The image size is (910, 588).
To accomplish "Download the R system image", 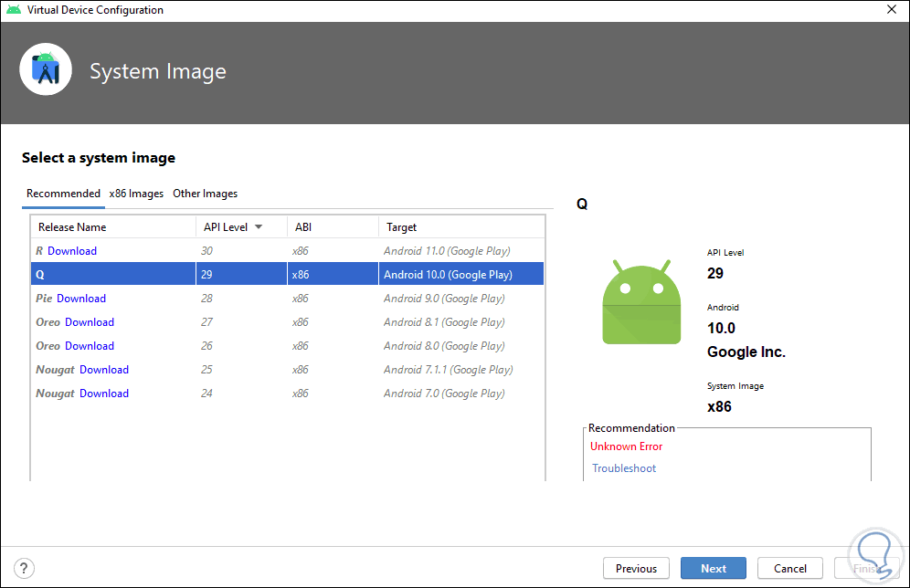I will tap(72, 251).
